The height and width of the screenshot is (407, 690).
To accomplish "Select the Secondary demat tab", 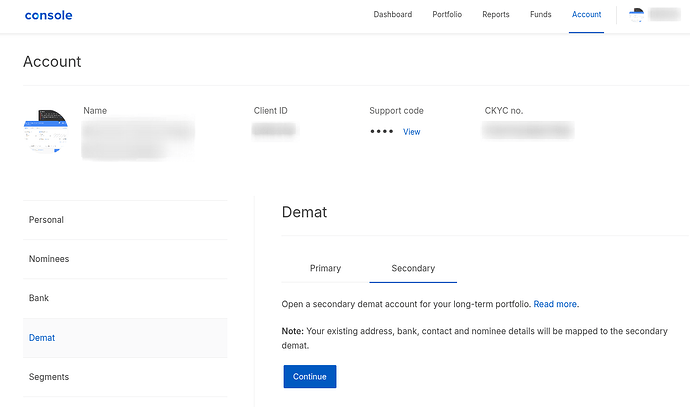I will [x=413, y=268].
